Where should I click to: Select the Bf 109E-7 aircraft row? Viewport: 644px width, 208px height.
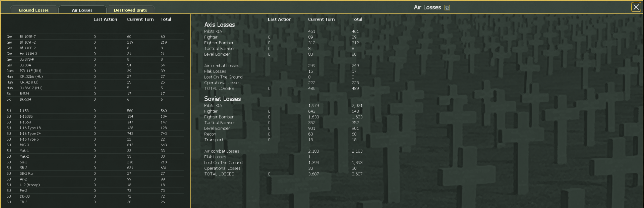tap(95, 37)
